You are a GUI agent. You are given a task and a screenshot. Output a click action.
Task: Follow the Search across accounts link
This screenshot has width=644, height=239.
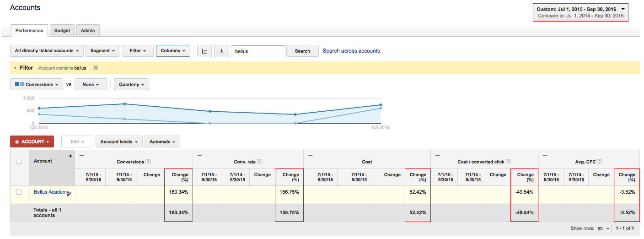coord(351,51)
